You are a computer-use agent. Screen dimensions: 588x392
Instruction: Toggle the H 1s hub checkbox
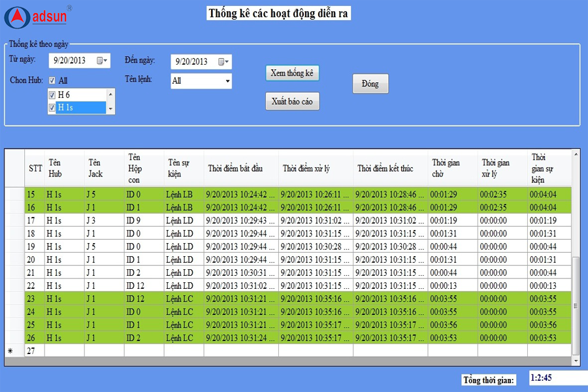52,108
